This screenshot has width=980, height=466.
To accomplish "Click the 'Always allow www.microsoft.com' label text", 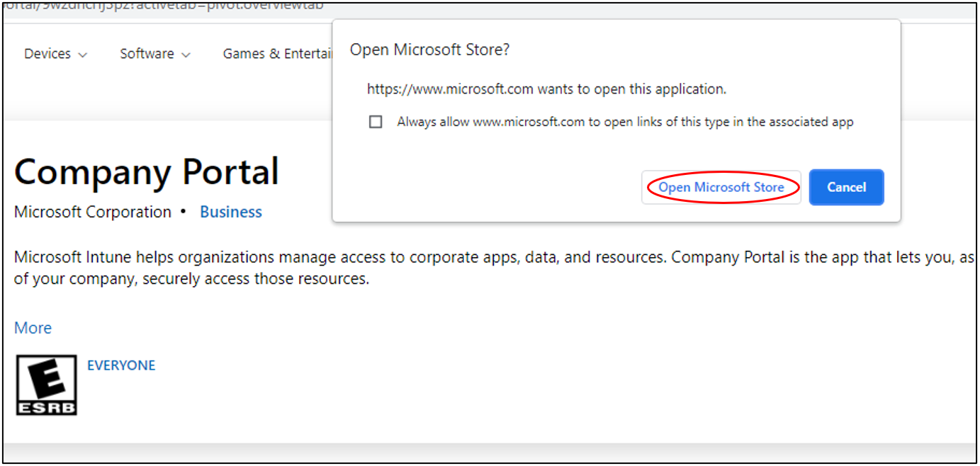I will coord(624,122).
